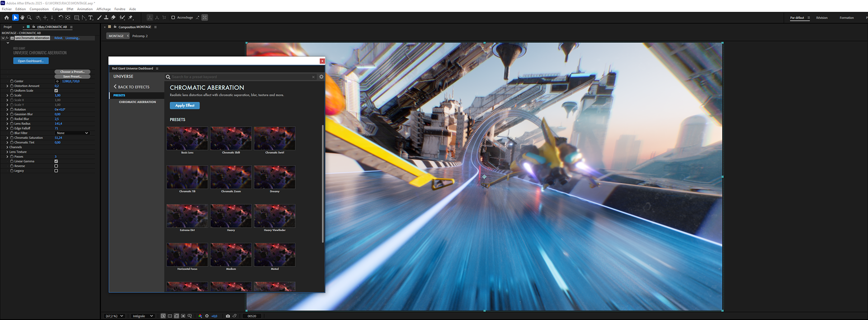Toggle the Accrochage snapping checkbox
The image size is (868, 320).
coord(173,18)
